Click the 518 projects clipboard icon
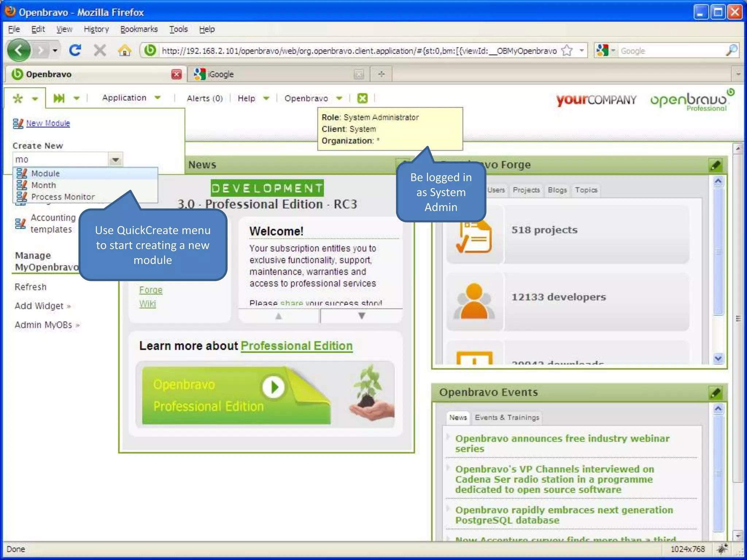 click(x=474, y=236)
